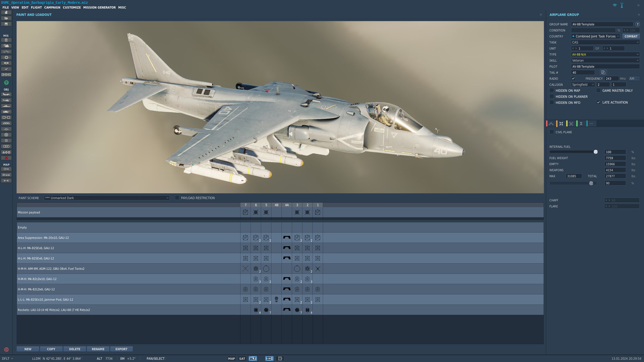Select the ground vehicle placement tool

click(x=6, y=112)
